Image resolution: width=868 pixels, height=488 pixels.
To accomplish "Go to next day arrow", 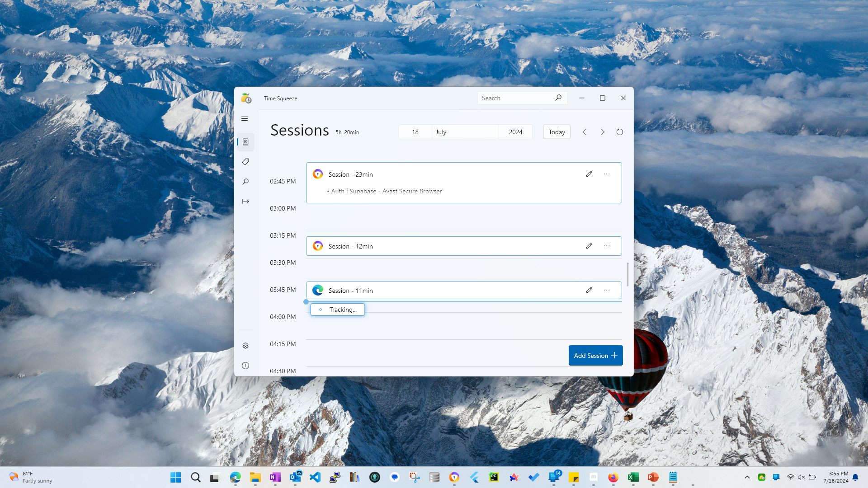I will [603, 132].
